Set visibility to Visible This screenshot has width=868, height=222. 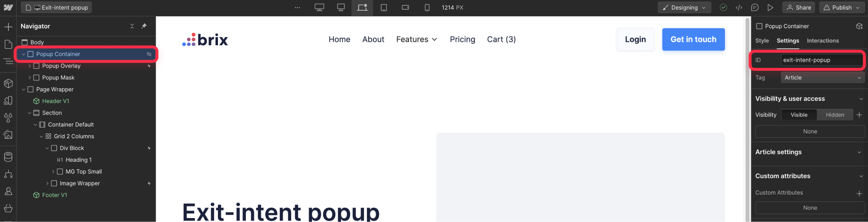pyautogui.click(x=799, y=115)
